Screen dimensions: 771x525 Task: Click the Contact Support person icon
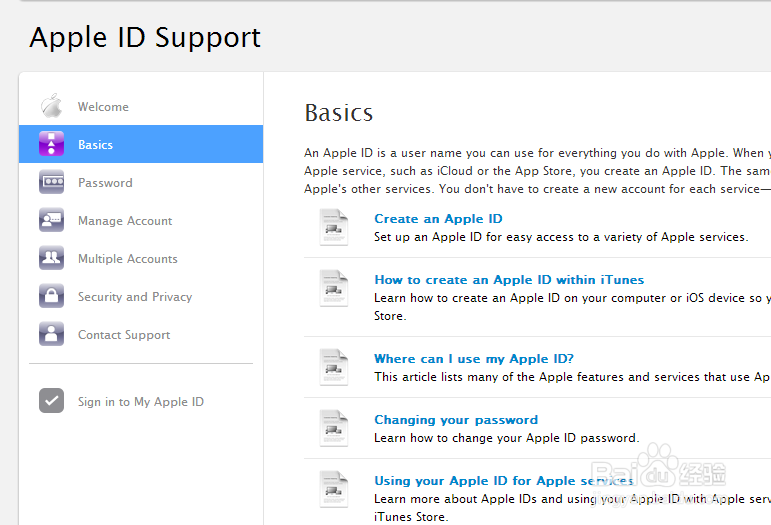pyautogui.click(x=51, y=335)
